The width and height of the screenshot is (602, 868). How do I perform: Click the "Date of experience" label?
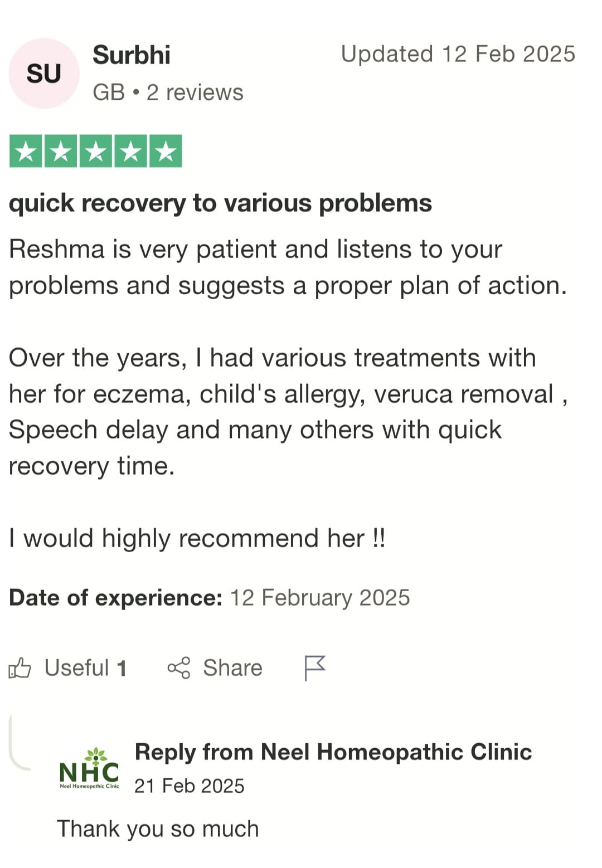pos(116,598)
